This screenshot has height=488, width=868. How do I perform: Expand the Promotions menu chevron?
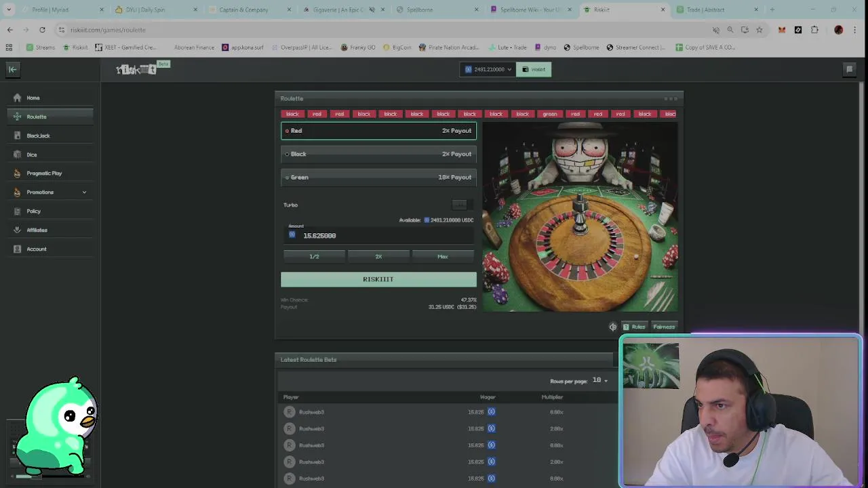tap(84, 192)
